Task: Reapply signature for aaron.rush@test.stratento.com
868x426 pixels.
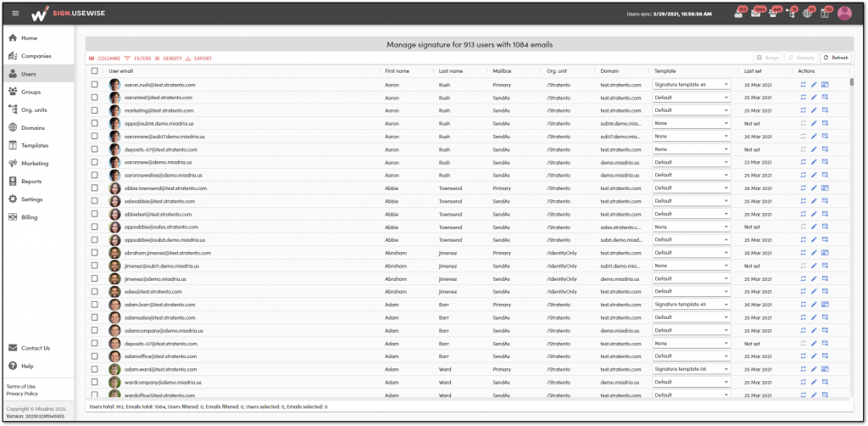Action: pos(804,85)
